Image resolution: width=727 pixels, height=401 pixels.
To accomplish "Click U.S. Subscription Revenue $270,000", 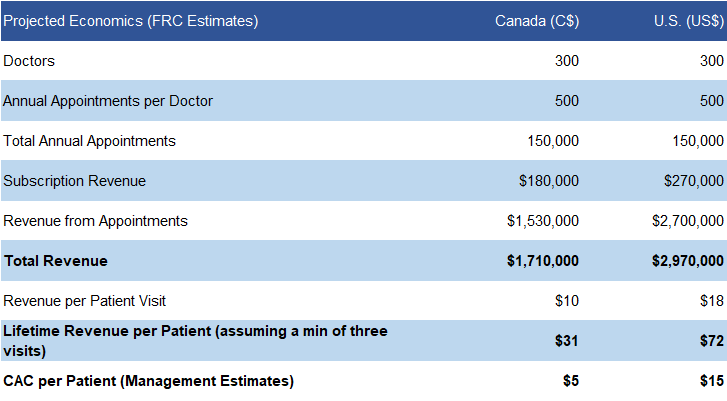I will pos(694,181).
